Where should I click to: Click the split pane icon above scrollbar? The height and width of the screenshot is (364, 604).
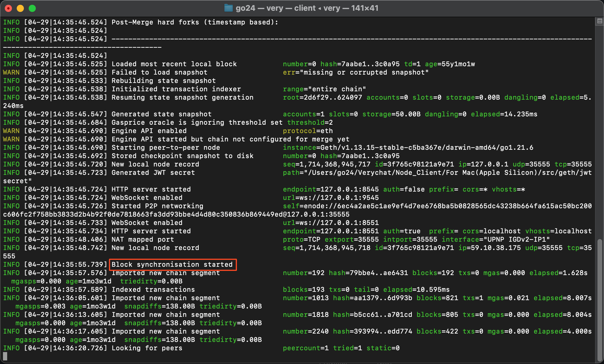click(600, 21)
